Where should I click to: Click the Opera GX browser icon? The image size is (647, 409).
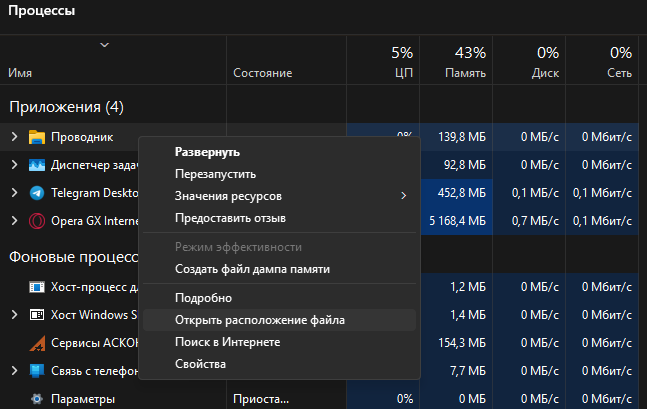pyautogui.click(x=37, y=221)
